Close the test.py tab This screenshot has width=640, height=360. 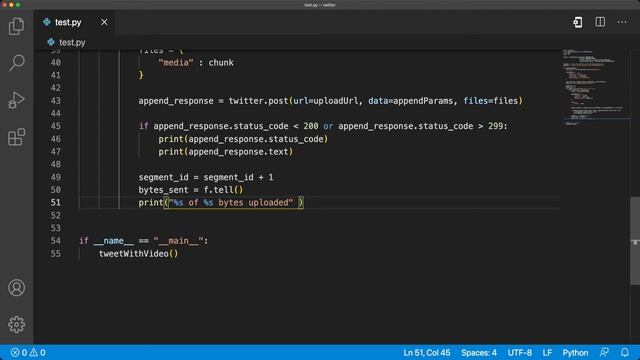(104, 22)
